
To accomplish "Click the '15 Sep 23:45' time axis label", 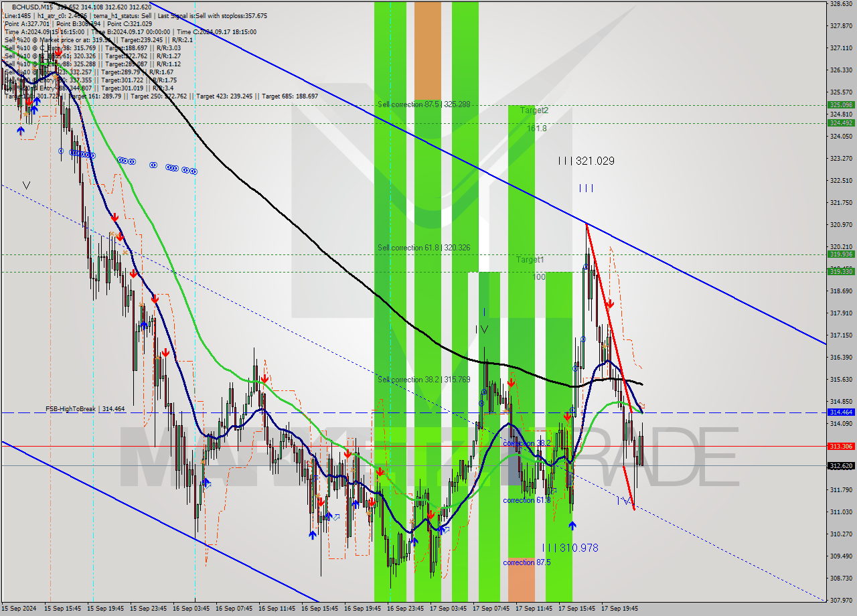I will 148,609.
